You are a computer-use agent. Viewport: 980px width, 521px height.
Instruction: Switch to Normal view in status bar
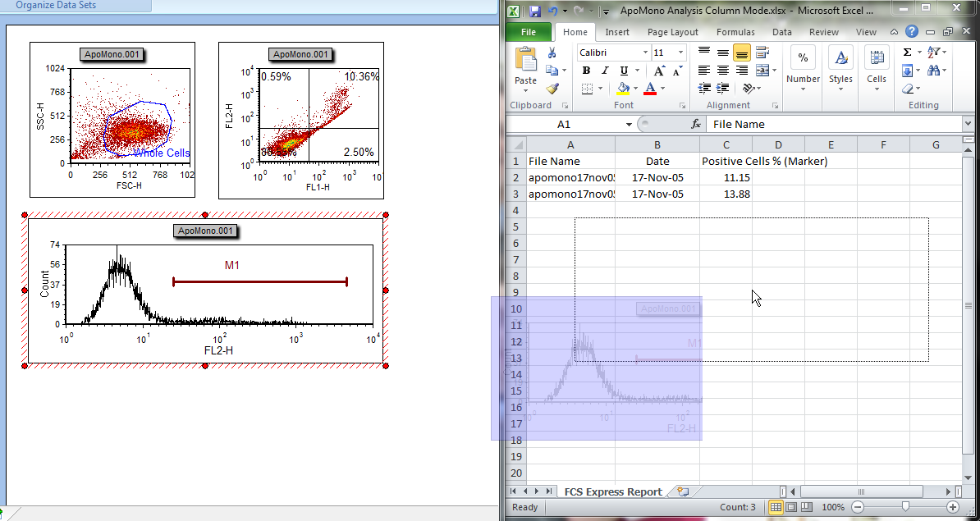[776, 506]
